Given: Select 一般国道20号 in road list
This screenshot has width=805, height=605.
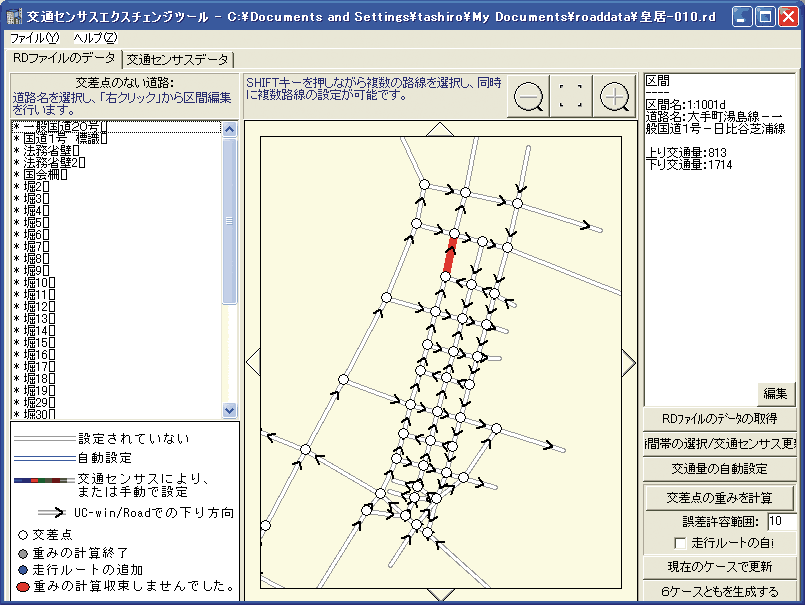Looking at the screenshot, I should point(117,127).
